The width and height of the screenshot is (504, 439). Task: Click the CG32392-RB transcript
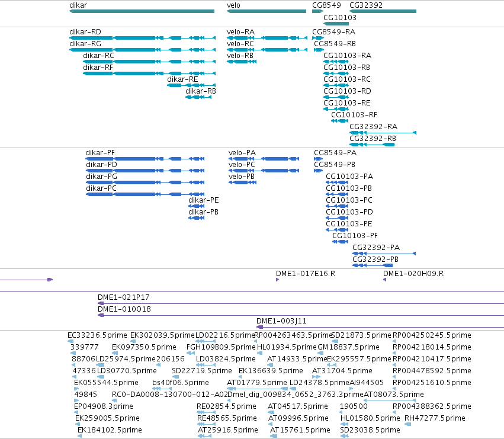tap(372, 145)
